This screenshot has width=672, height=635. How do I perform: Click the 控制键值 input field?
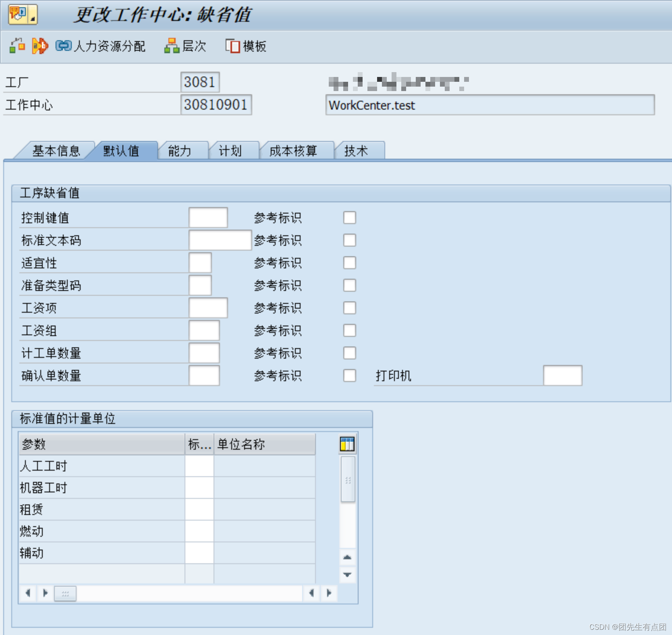pos(207,217)
